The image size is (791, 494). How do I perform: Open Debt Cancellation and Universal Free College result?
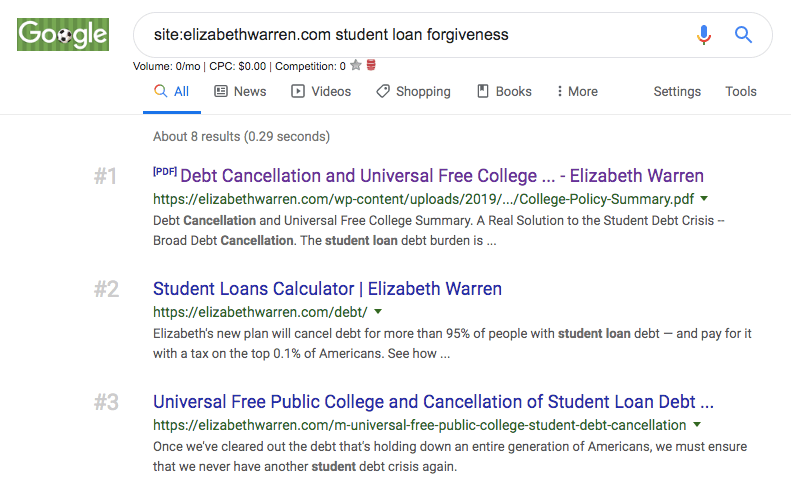click(x=441, y=176)
